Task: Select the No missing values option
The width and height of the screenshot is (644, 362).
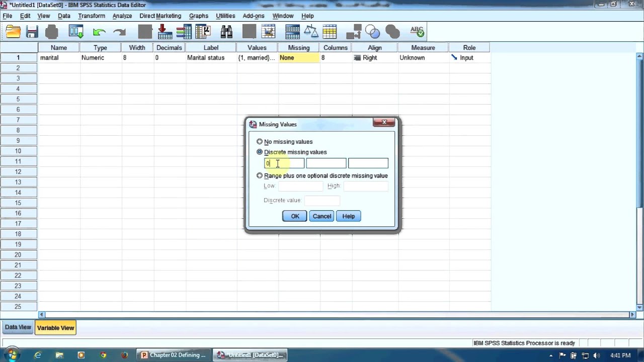Action: pos(284,142)
